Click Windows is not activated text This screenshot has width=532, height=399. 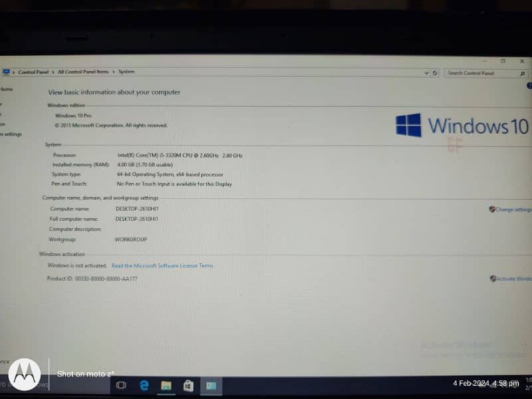(77, 265)
